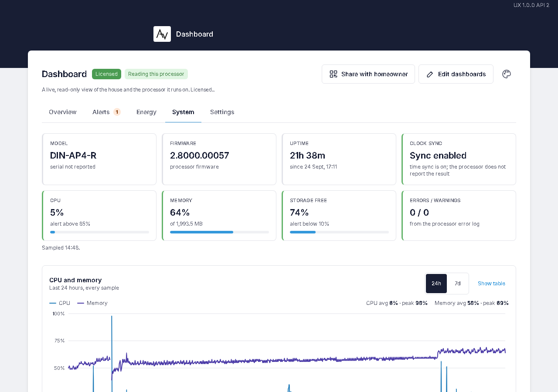Click the AV logo icon in header

[x=162, y=34]
